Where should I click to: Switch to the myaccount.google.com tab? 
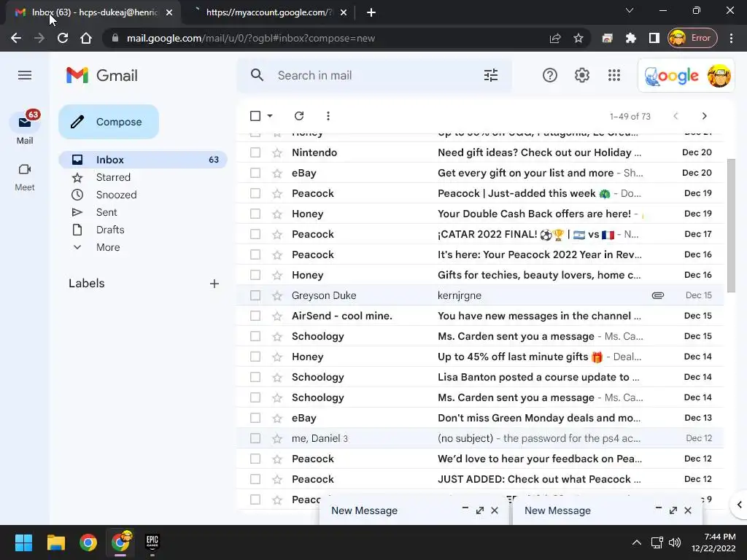268,12
